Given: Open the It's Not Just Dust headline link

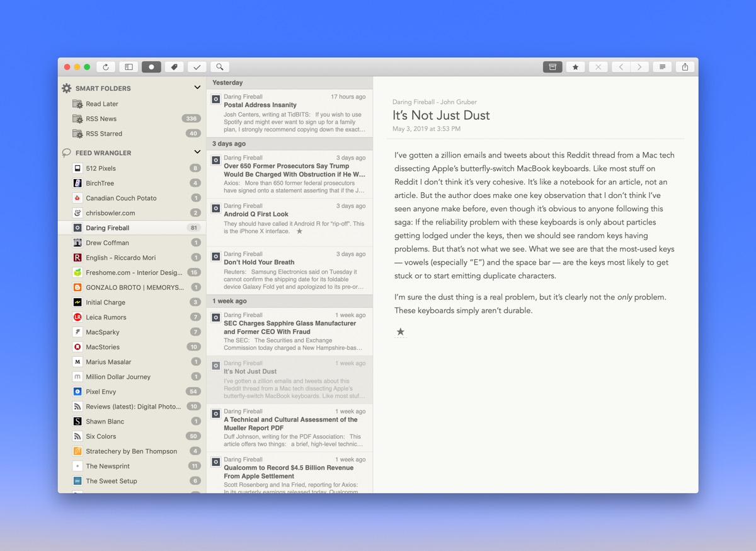Looking at the screenshot, I should coord(441,115).
